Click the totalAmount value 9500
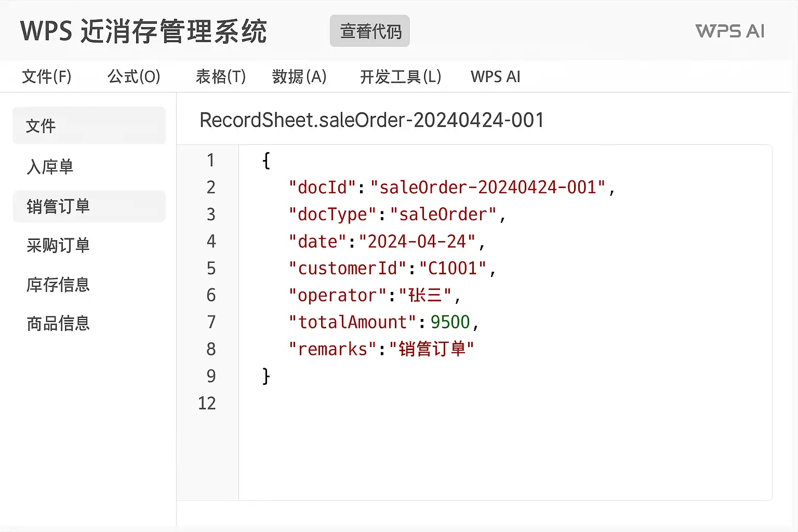The width and height of the screenshot is (798, 532). coord(450,322)
